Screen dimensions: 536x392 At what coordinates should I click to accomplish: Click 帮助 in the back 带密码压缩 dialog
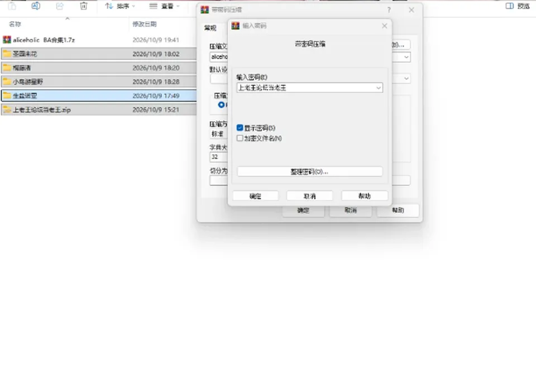pos(398,210)
